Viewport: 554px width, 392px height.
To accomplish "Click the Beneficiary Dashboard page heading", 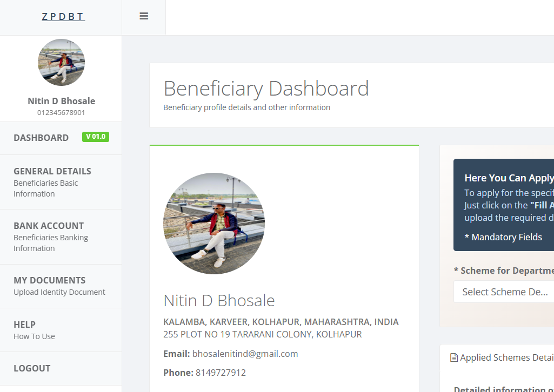I will [x=266, y=89].
